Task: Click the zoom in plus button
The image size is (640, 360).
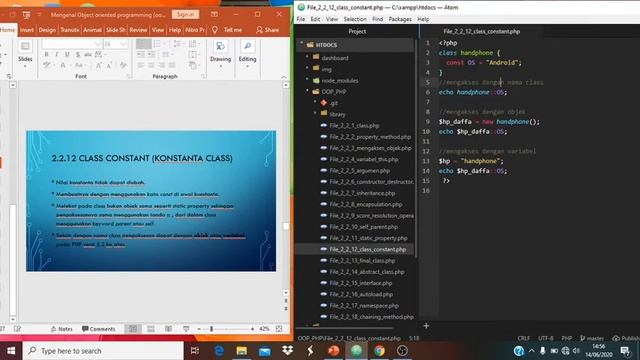Action: pyautogui.click(x=252, y=329)
